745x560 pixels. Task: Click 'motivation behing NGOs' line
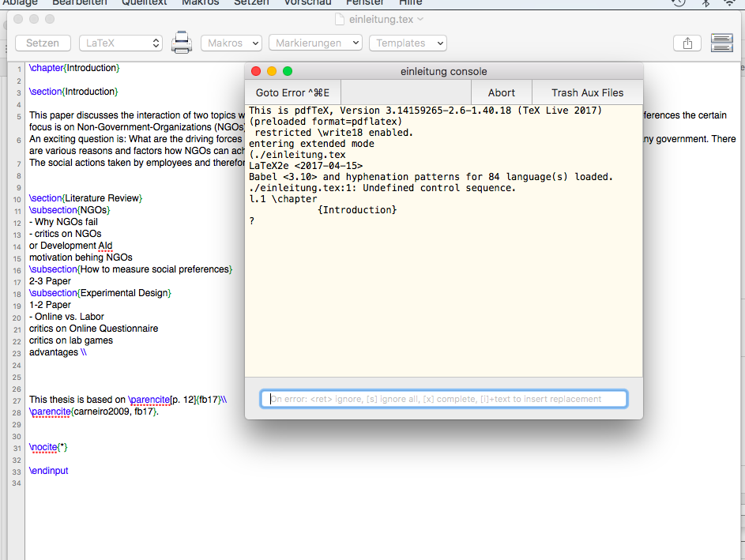[x=81, y=257]
